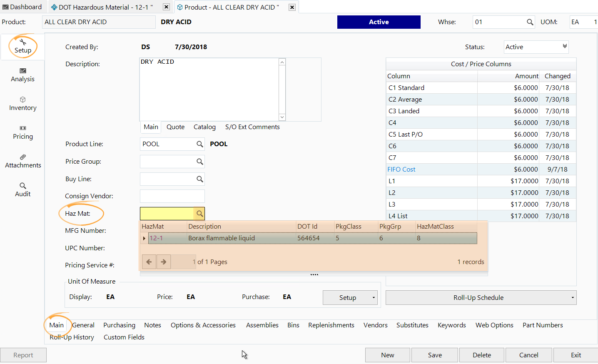This screenshot has height=364, width=598.
Task: Click the Save button
Action: click(435, 355)
